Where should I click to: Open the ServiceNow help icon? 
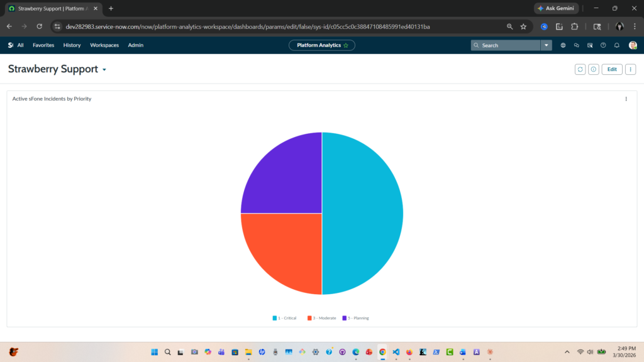pyautogui.click(x=603, y=45)
